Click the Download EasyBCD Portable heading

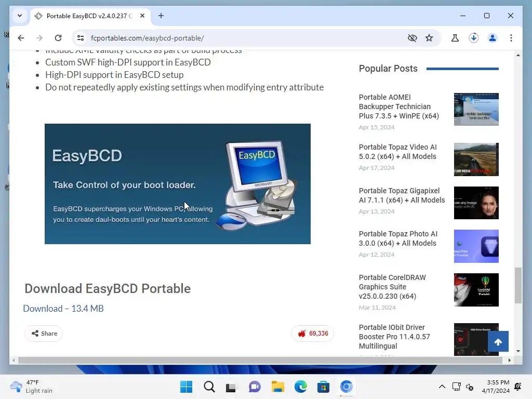coord(108,289)
